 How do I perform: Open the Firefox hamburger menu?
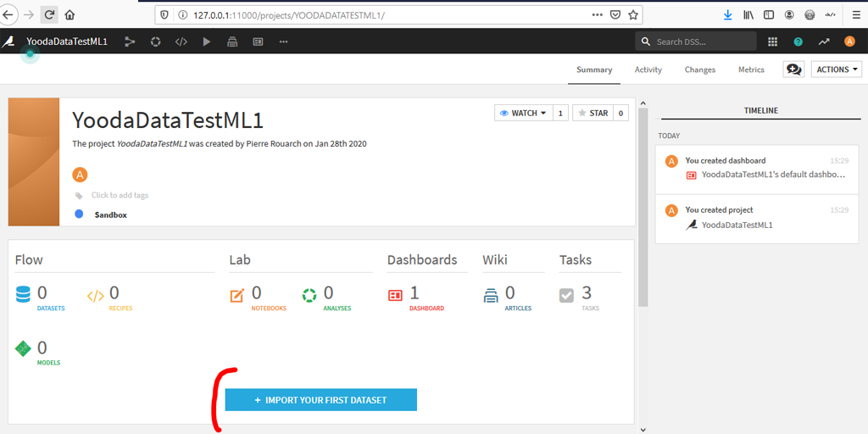tap(856, 15)
